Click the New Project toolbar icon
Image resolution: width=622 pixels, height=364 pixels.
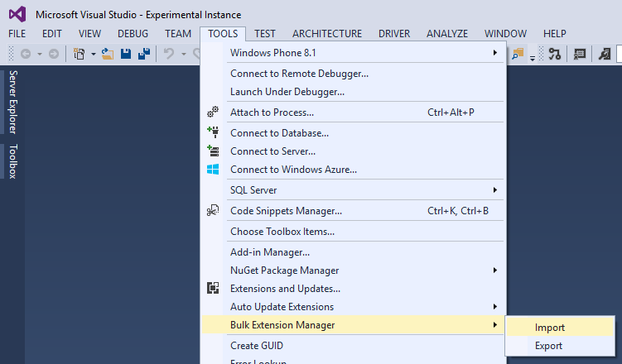[80, 54]
